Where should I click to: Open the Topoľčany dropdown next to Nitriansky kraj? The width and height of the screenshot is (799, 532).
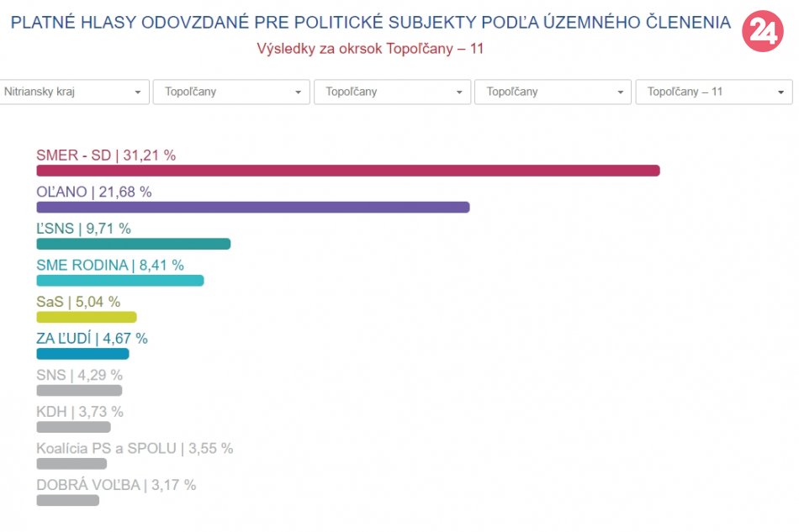[x=230, y=92]
